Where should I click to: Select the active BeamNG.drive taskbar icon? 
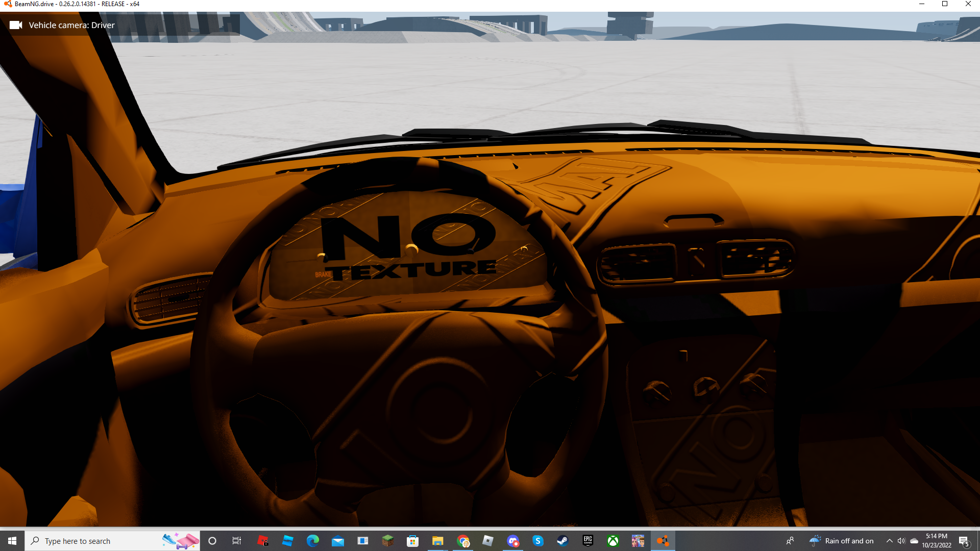point(663,541)
